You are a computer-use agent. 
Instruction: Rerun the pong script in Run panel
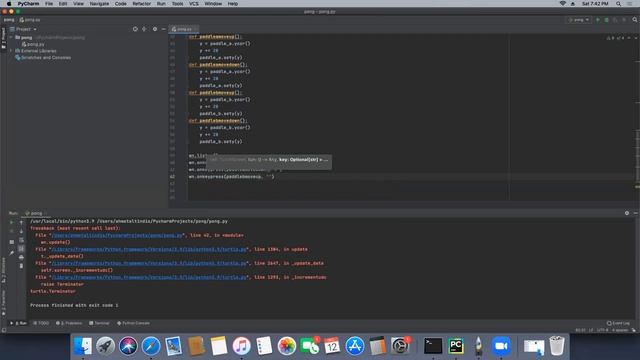point(11,222)
